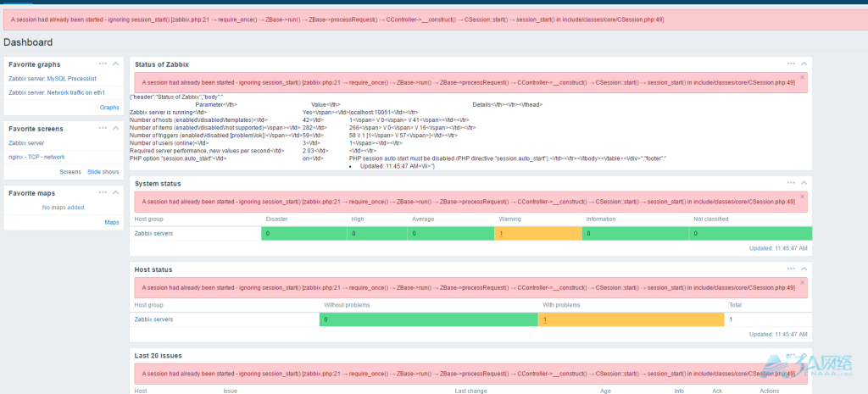Open nginx - TCP - network screen
Viewport: 868px width, 394px height.
pos(36,157)
